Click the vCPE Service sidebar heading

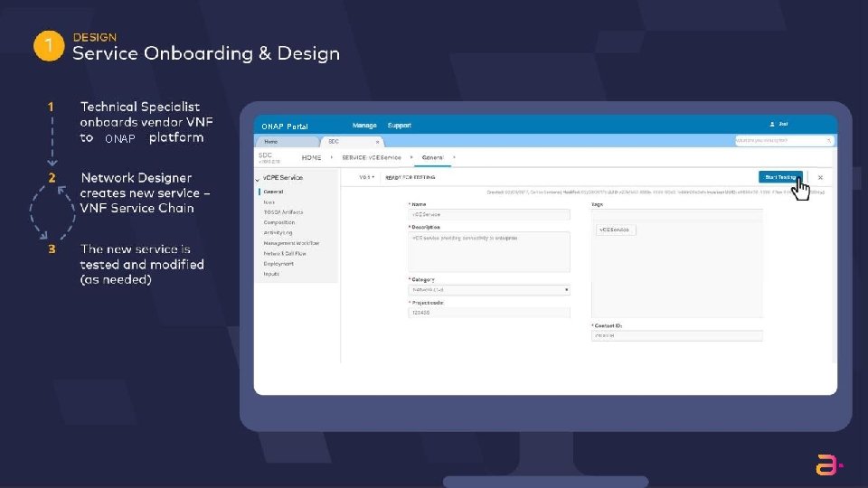(x=283, y=178)
